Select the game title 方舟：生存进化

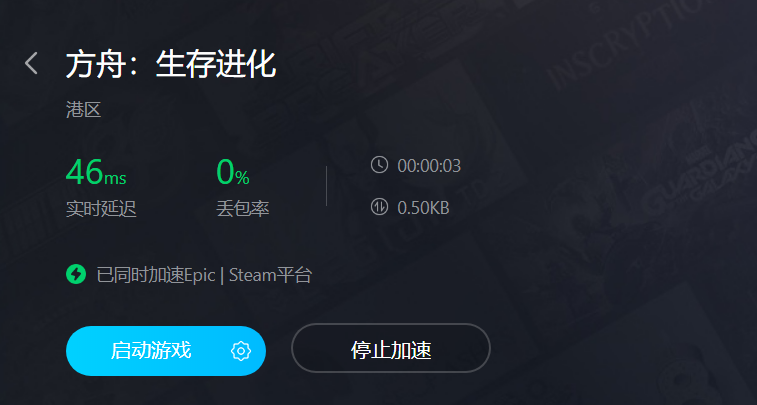coord(171,64)
